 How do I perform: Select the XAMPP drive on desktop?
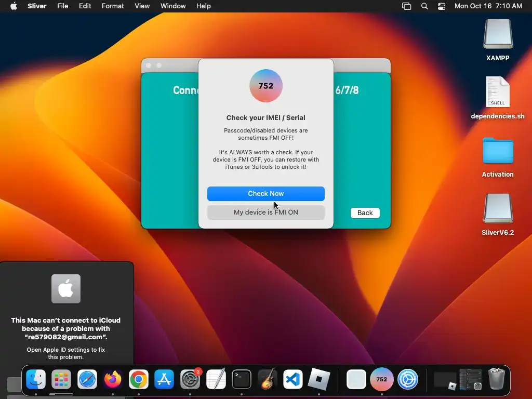[x=498, y=39]
